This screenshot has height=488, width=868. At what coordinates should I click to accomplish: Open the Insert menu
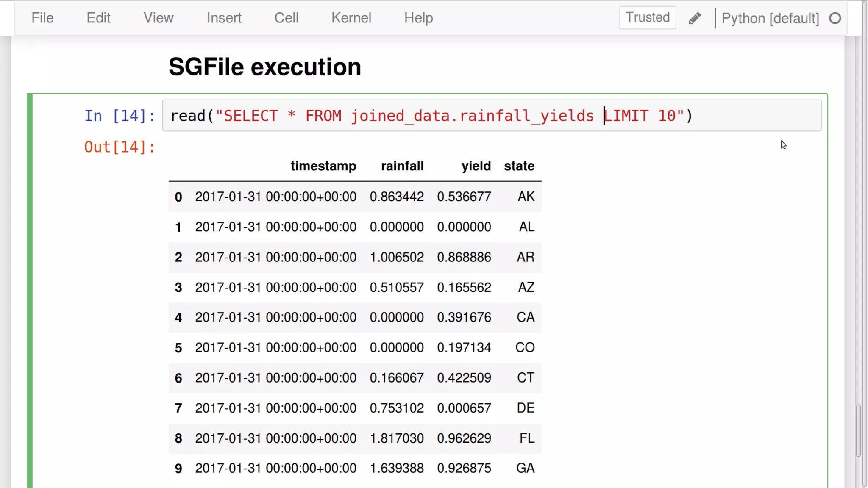click(x=224, y=18)
